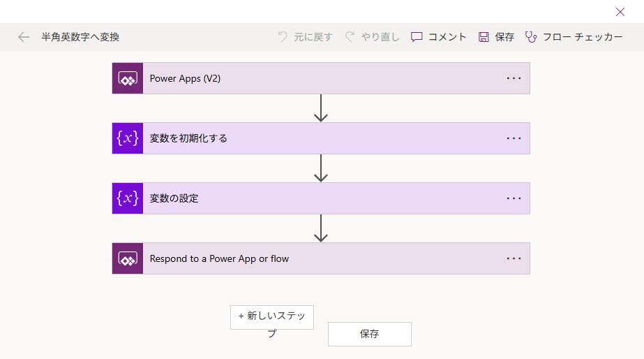
Task: Run the フロー チェッカー flow checker
Action: pos(574,37)
